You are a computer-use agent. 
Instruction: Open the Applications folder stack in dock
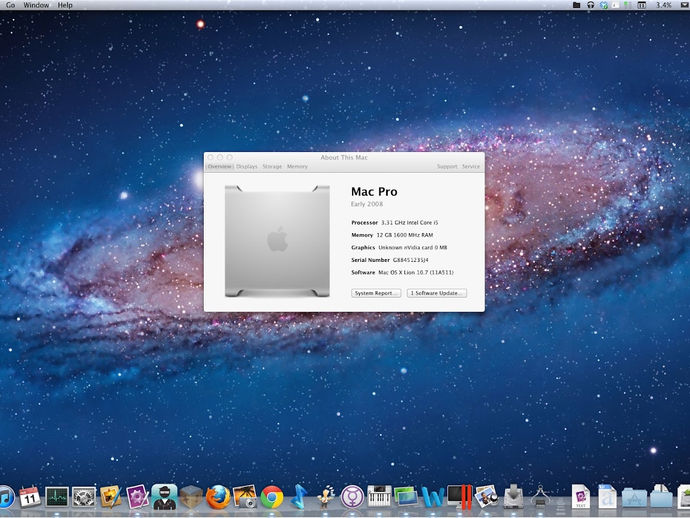coord(634,498)
